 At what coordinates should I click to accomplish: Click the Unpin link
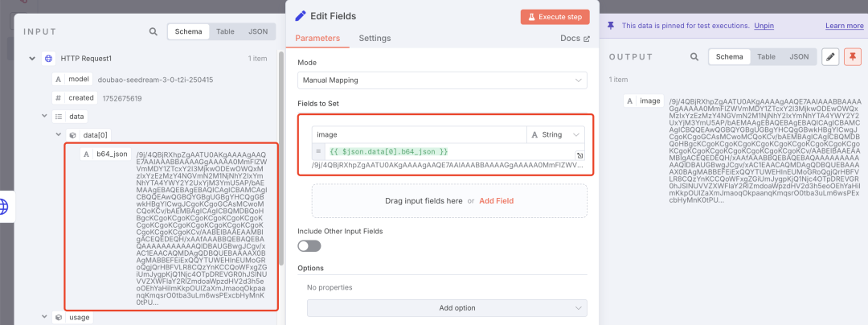[764, 26]
